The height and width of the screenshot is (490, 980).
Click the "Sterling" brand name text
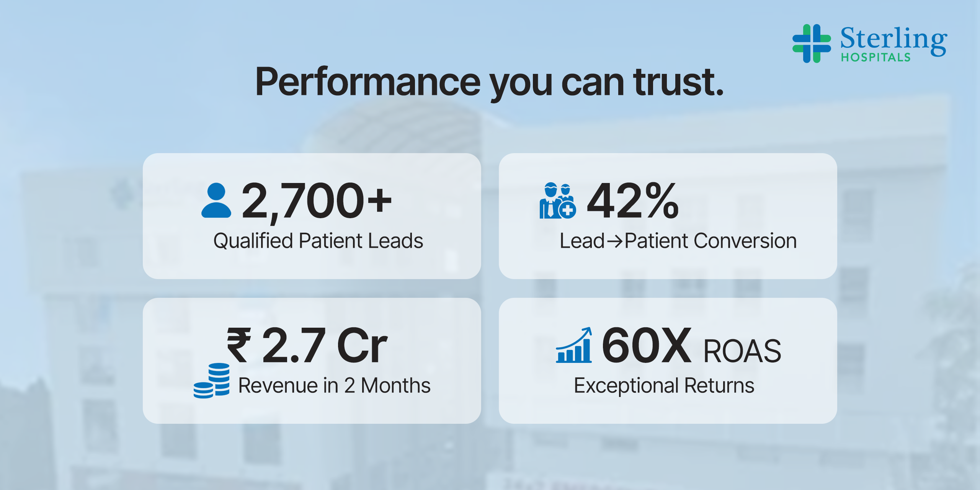click(x=893, y=38)
